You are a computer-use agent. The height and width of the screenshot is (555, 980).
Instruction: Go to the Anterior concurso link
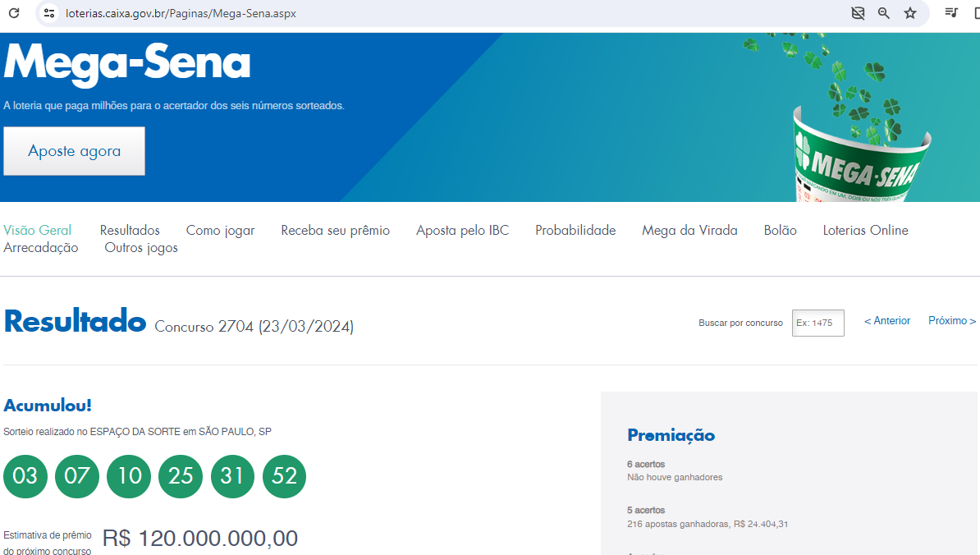887,321
